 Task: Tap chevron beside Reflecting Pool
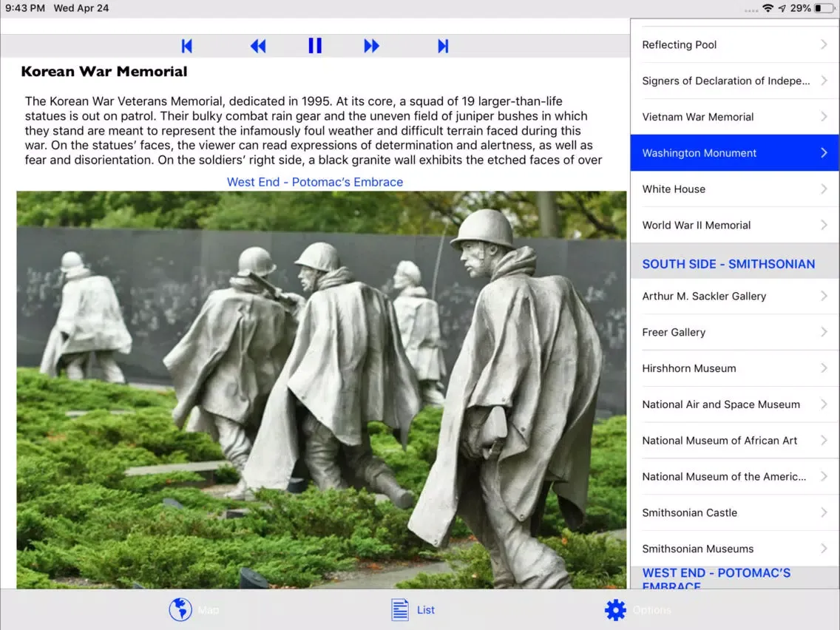coord(824,44)
